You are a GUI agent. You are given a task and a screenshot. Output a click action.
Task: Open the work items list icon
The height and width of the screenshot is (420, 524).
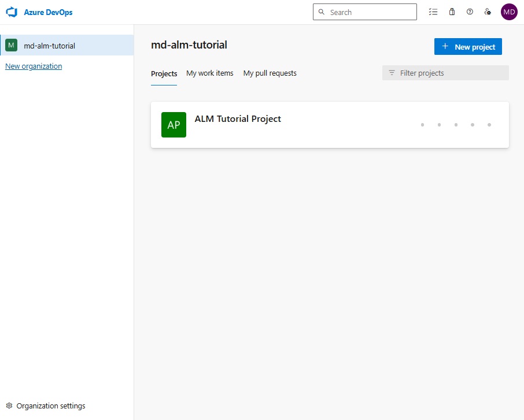tap(433, 12)
